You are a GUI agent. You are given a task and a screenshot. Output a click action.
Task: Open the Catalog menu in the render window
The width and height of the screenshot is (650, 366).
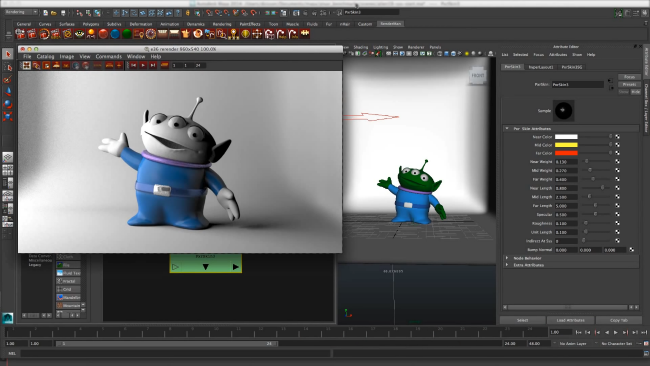[45, 56]
